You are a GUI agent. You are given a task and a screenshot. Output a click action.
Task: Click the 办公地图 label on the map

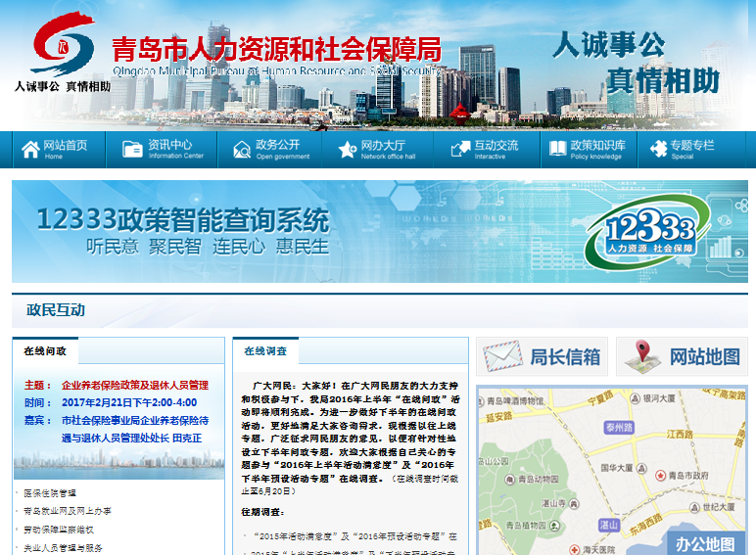[705, 543]
